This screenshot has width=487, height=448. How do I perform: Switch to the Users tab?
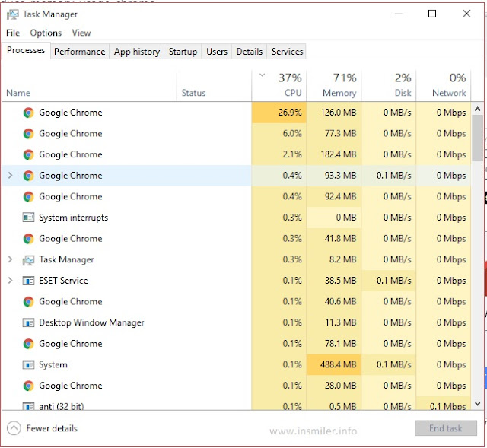217,52
